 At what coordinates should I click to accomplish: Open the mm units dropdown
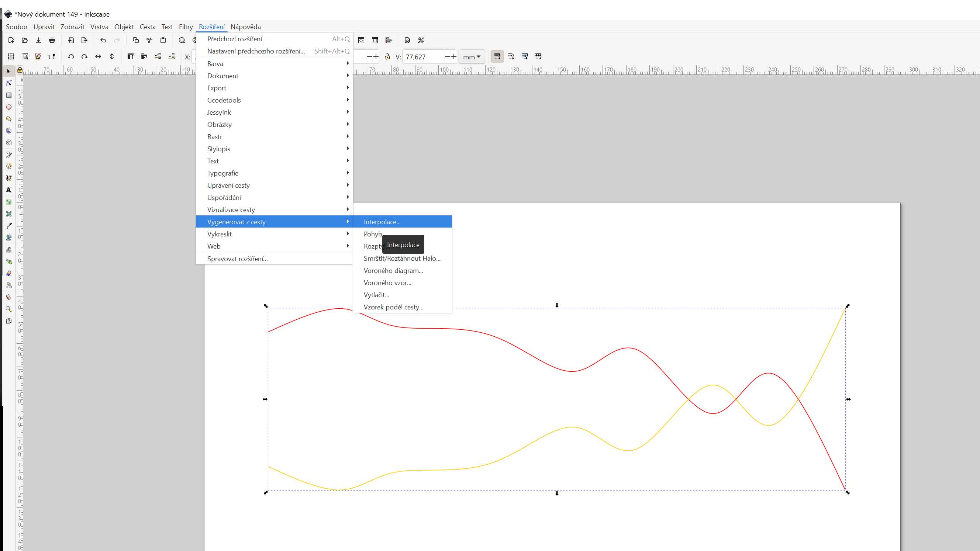(x=472, y=57)
